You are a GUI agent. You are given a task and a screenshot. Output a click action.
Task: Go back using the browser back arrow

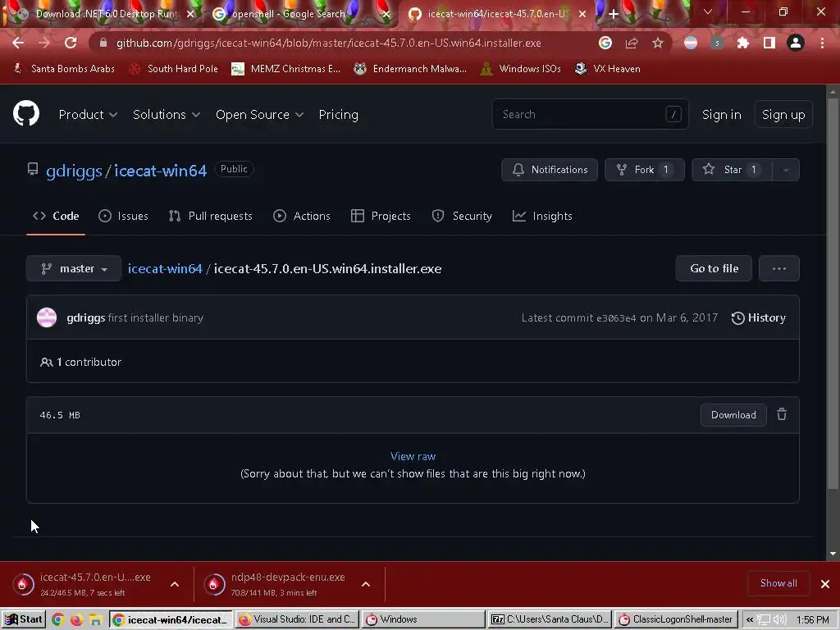(x=18, y=43)
